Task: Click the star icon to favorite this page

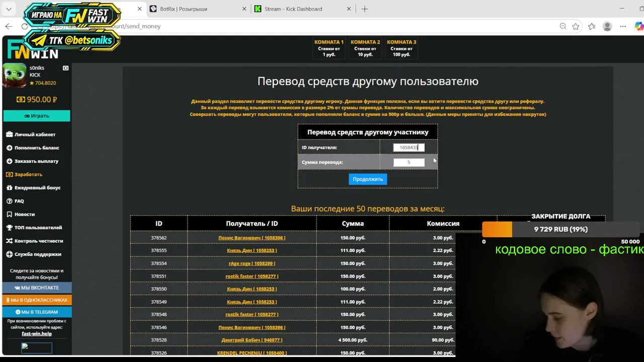Action: [x=576, y=26]
